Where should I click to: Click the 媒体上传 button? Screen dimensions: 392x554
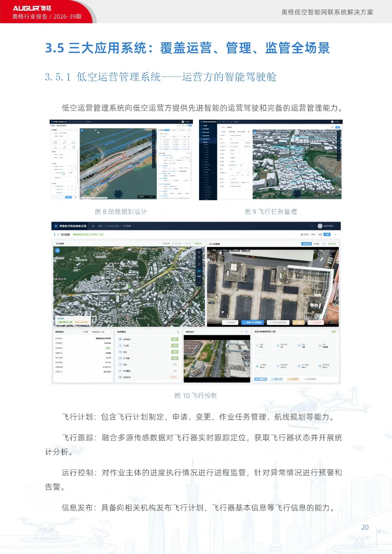tap(277, 379)
